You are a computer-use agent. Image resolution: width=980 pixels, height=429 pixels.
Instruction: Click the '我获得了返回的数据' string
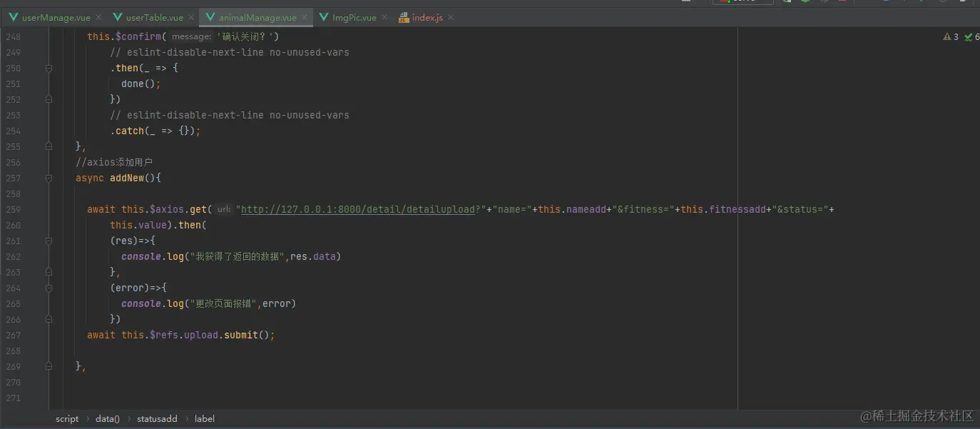pyautogui.click(x=236, y=256)
